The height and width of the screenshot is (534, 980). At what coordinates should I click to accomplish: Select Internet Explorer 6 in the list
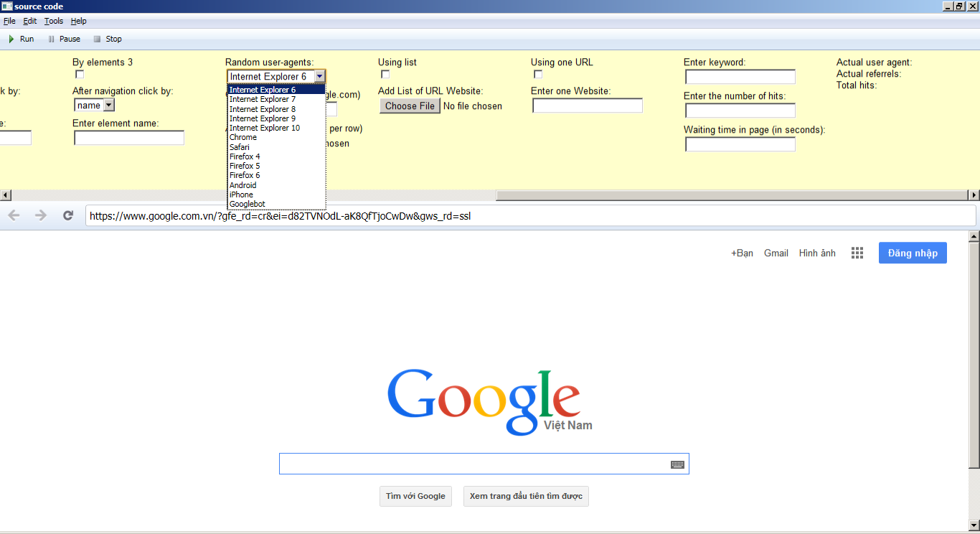pyautogui.click(x=276, y=90)
